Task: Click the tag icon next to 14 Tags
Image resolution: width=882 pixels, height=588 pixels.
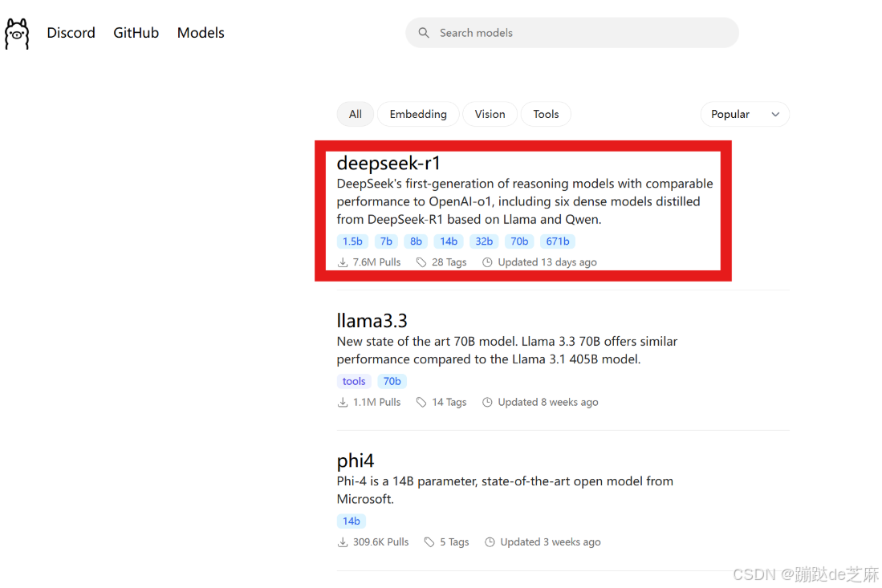Action: [x=421, y=402]
